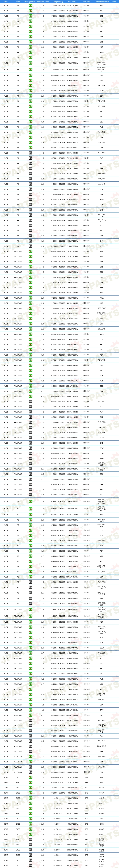
Task: Select the 353kW / 480KM power cell
Action: coord(72,710)
